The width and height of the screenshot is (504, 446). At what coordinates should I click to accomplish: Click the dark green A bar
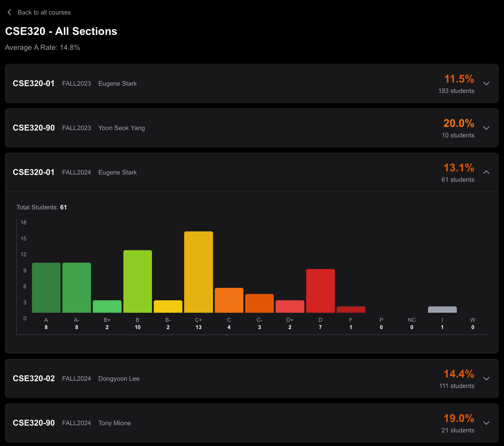[46, 288]
